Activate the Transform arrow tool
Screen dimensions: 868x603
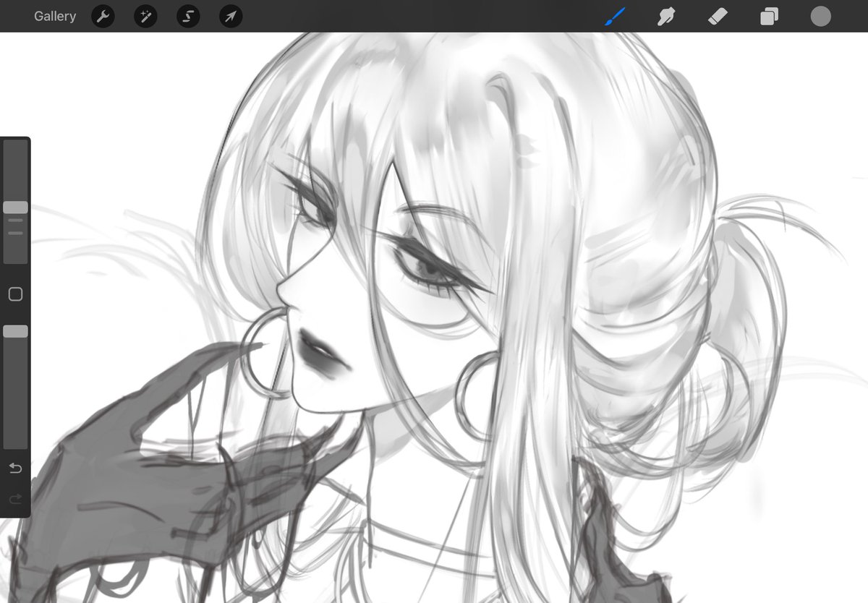[231, 16]
